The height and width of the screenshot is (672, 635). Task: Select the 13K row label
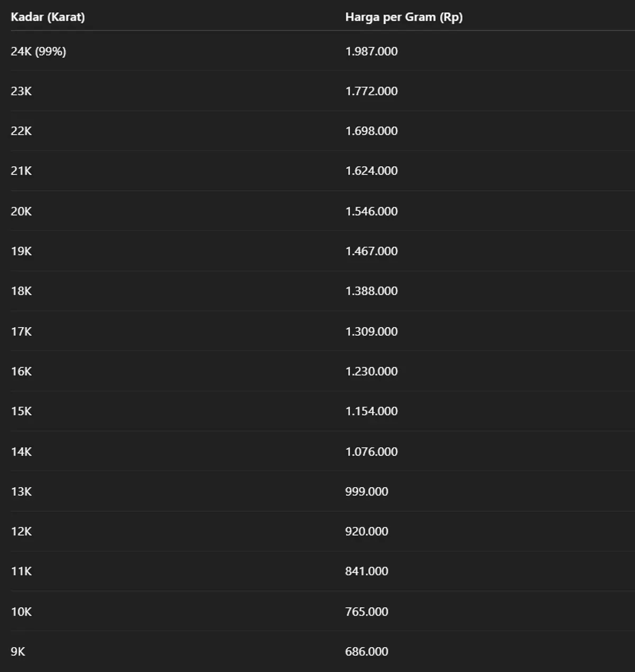[x=21, y=491]
